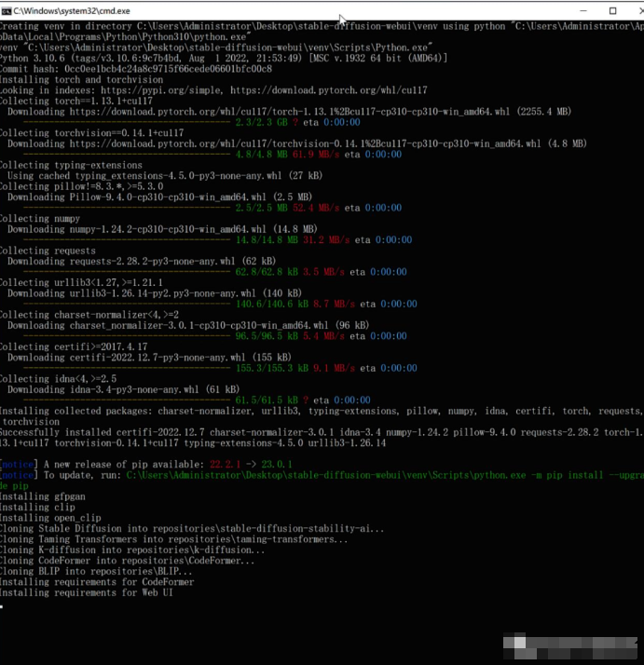Click the '155.3/155.3 kB' progress text

(272, 368)
